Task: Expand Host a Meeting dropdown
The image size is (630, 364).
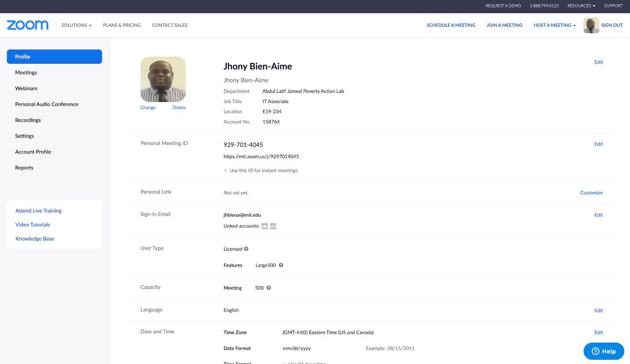Action: [x=554, y=25]
